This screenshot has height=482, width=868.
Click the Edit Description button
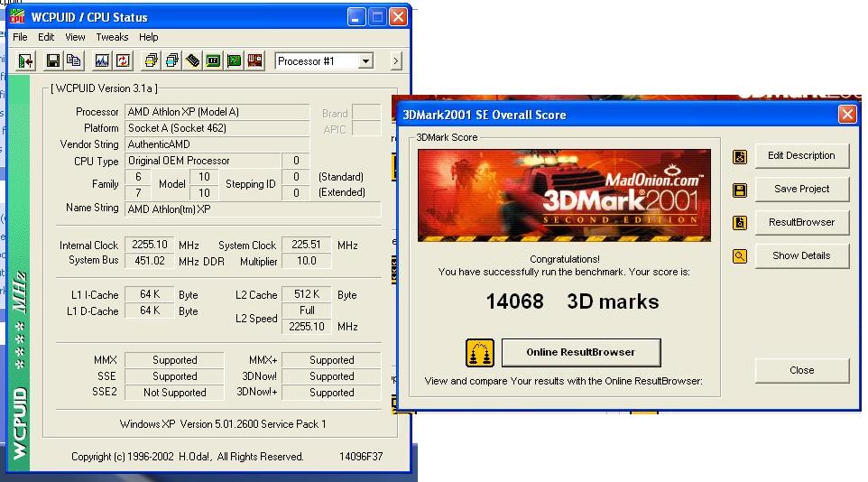click(x=801, y=155)
